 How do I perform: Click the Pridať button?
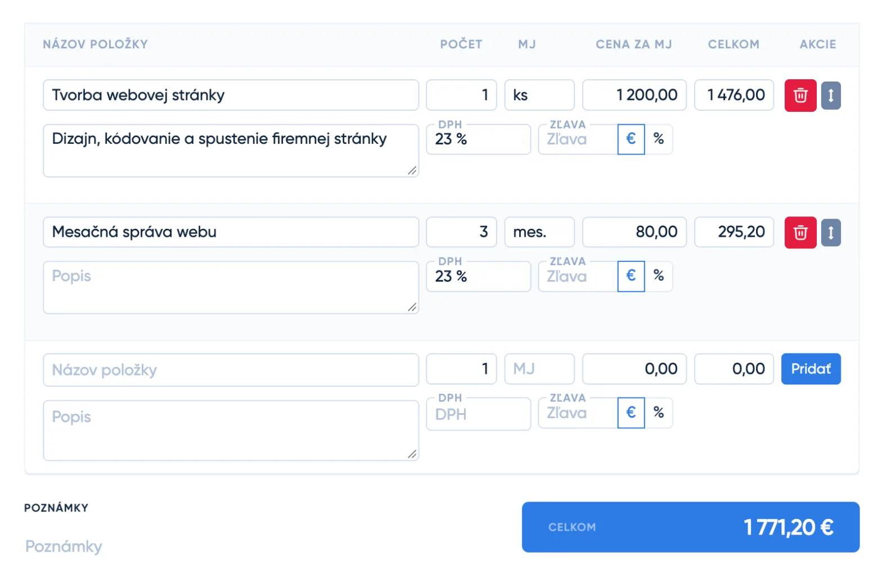tap(811, 369)
